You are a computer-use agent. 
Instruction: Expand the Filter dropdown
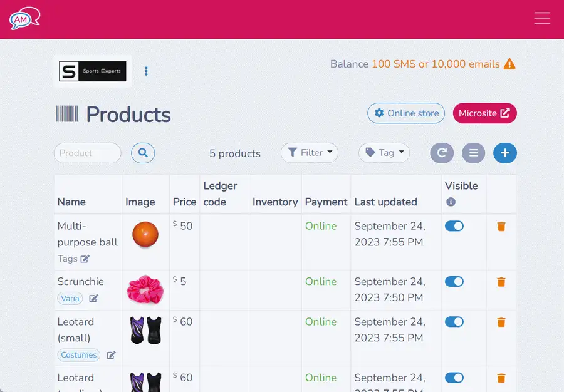click(x=310, y=153)
